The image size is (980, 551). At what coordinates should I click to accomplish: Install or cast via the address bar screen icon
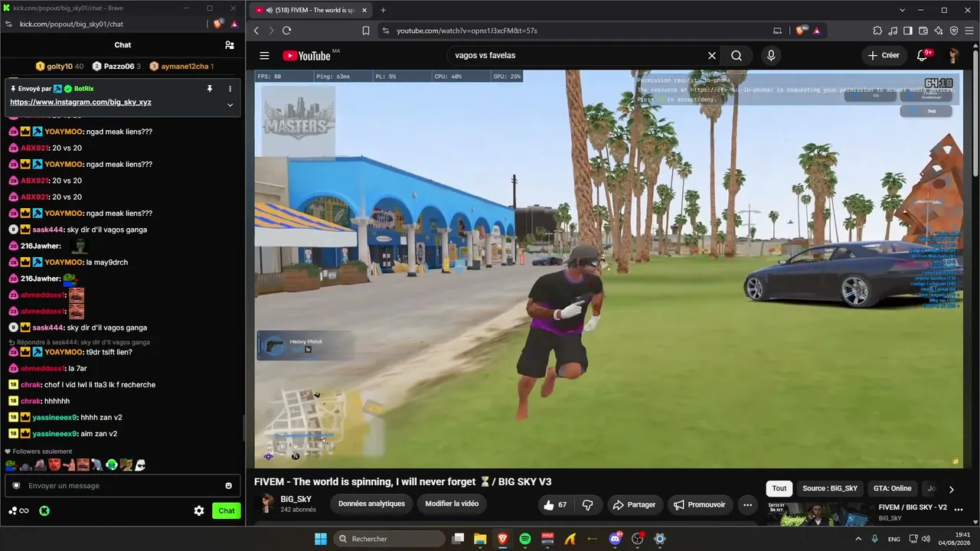click(778, 31)
